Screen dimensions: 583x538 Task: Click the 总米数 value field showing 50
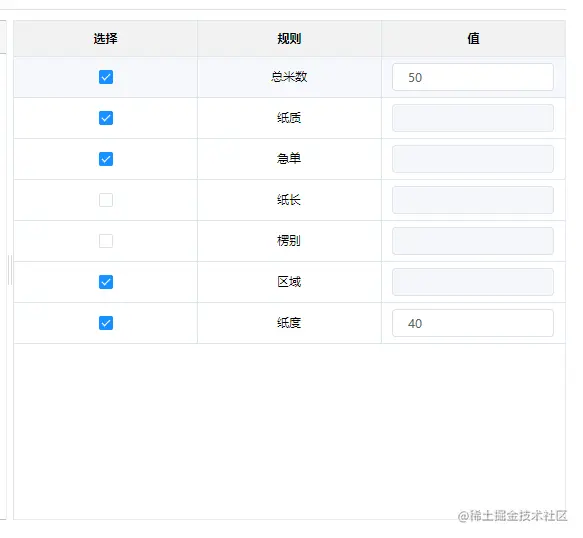(x=473, y=77)
